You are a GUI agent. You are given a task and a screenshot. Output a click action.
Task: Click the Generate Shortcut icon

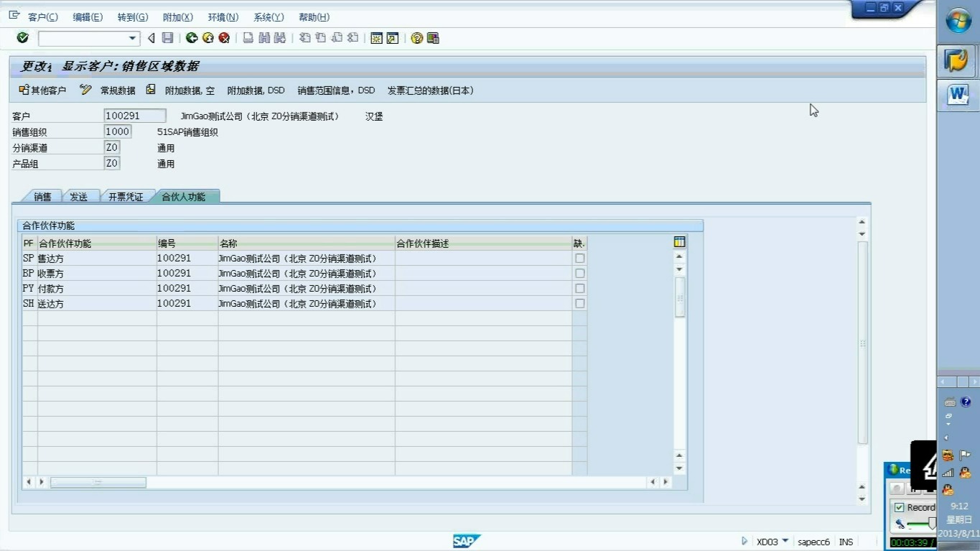click(x=392, y=38)
